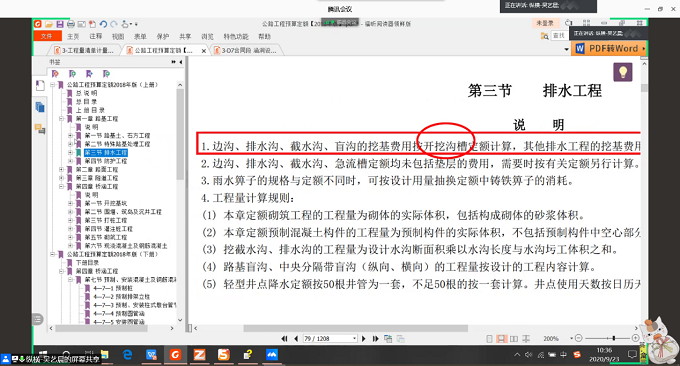Image resolution: width=680 pixels, height=366 pixels.
Task: Go to the first page
Action: pyautogui.click(x=284, y=339)
